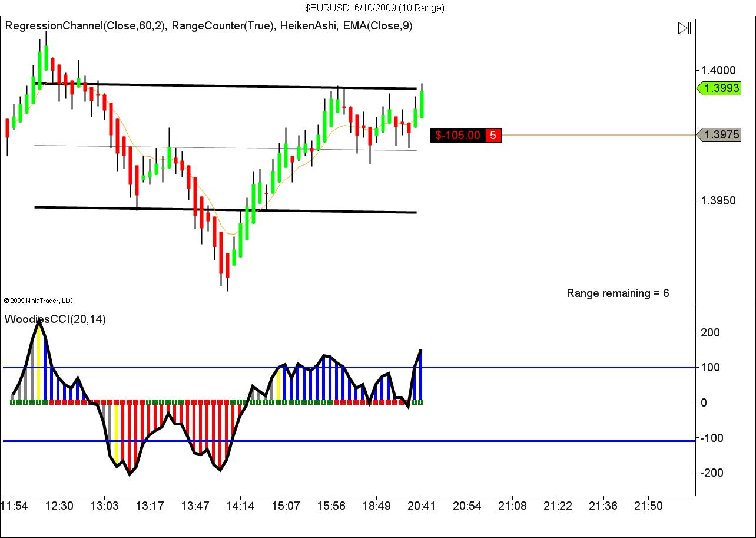The width and height of the screenshot is (756, 538).
Task: Click the 12:30 time axis label
Action: coord(59,506)
